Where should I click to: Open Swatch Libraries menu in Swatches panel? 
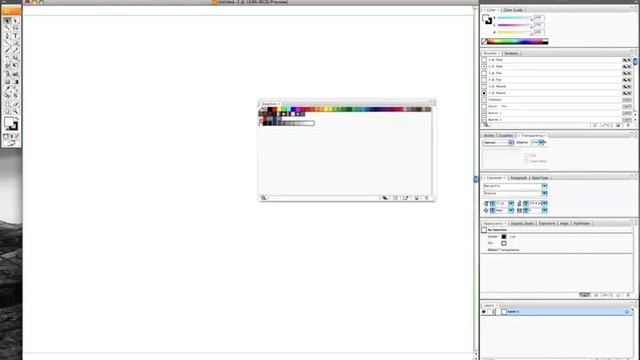pyautogui.click(x=264, y=198)
